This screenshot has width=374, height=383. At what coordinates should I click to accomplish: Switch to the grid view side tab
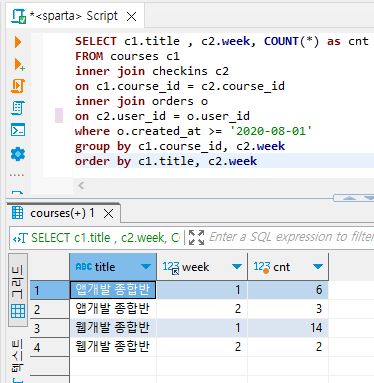18,289
